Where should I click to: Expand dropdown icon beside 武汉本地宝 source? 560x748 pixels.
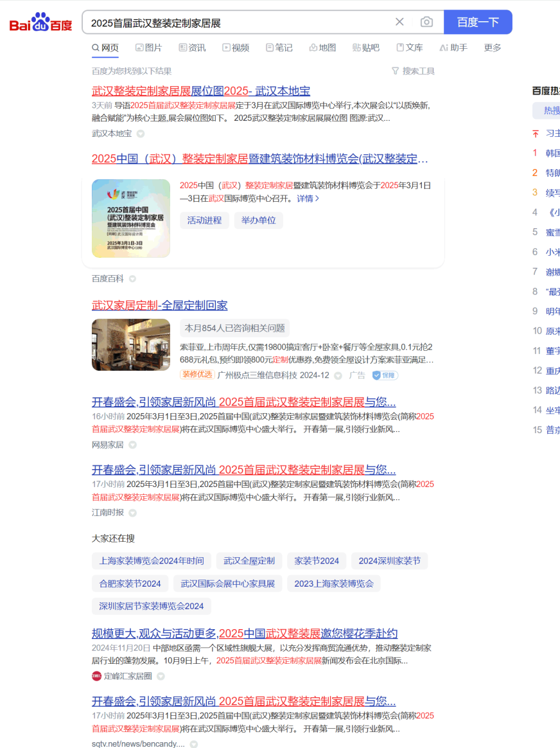(x=141, y=134)
